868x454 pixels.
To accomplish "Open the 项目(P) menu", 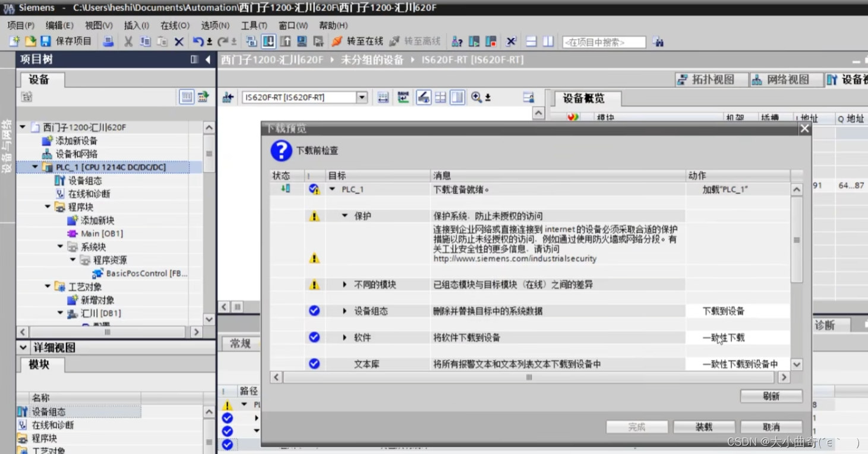I will pyautogui.click(x=21, y=26).
